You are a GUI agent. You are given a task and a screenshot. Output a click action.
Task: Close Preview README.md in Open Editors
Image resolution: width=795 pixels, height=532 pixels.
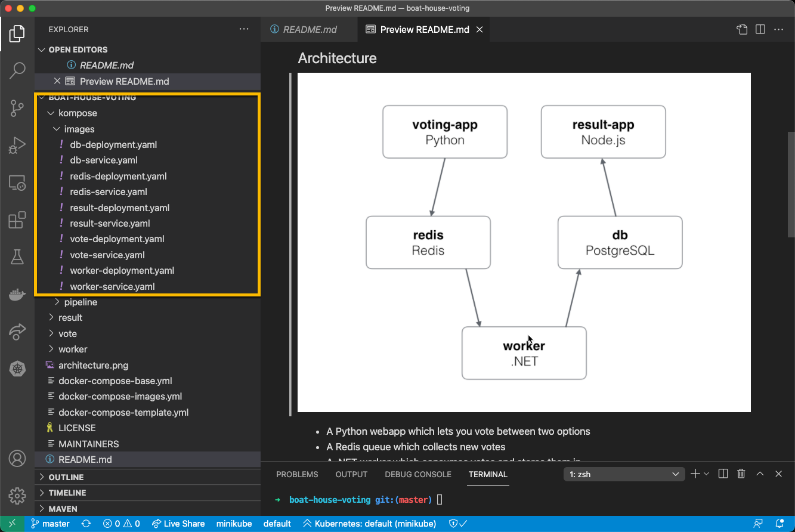coord(57,81)
